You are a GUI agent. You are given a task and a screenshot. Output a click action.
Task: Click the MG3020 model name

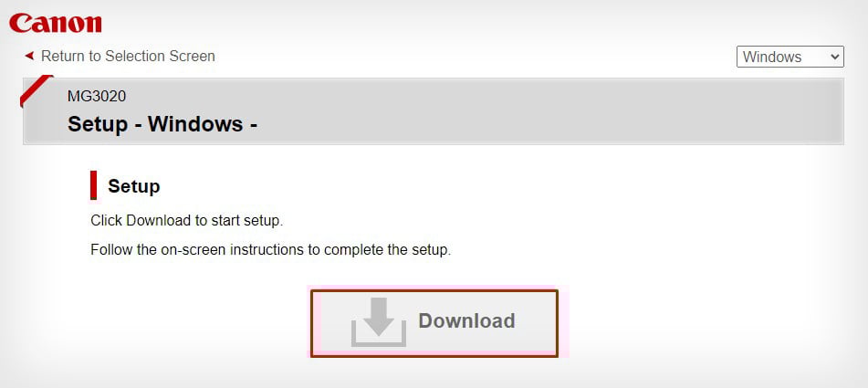point(97,96)
